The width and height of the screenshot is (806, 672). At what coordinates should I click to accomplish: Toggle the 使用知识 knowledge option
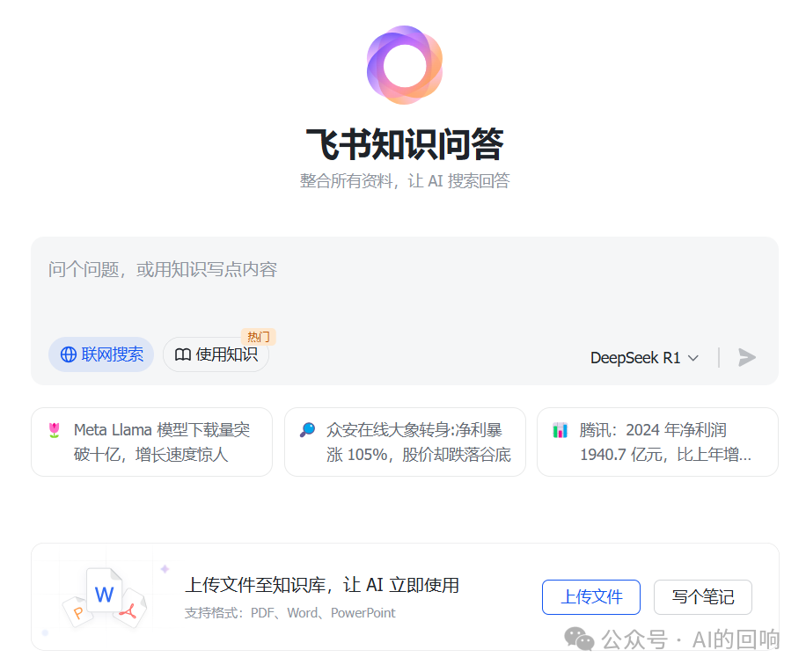(x=216, y=354)
